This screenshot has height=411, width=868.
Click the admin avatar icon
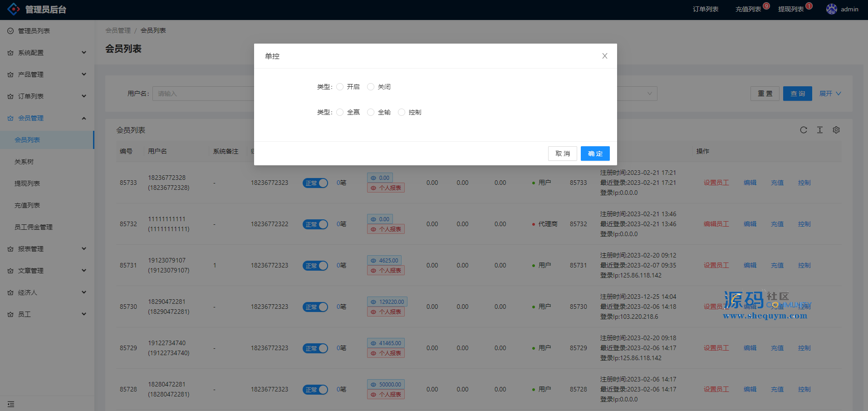tap(831, 9)
